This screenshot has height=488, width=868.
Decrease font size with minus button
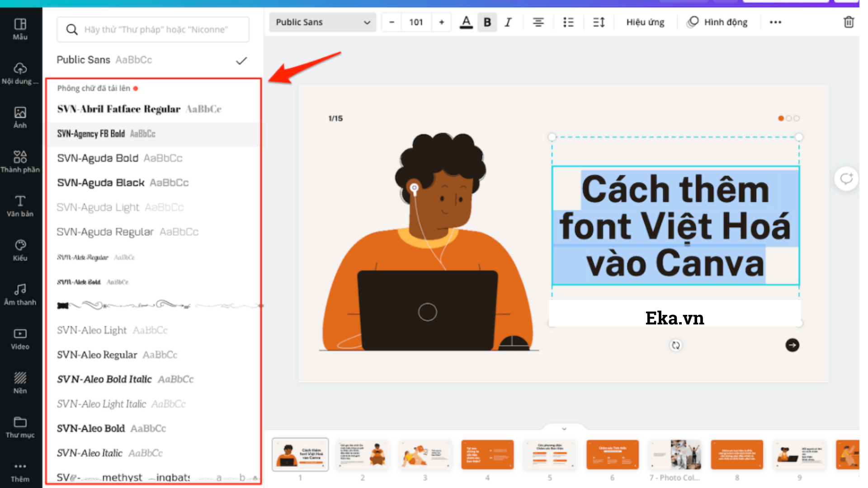[392, 22]
